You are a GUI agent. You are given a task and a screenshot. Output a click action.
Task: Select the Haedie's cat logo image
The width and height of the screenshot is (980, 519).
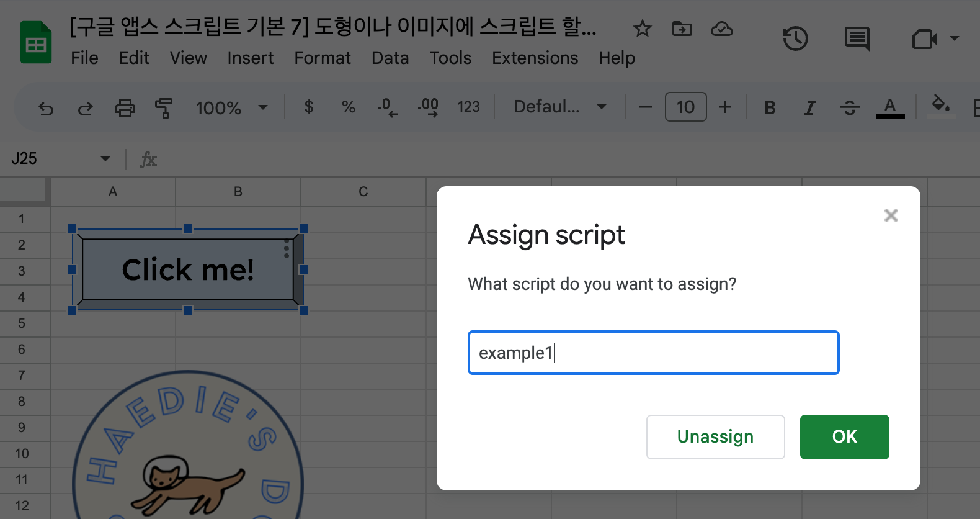coord(188,445)
